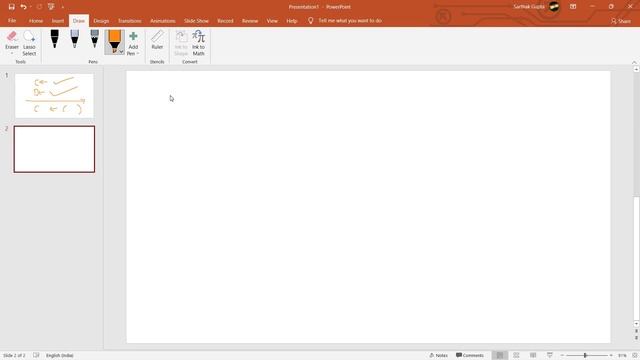640x360 pixels.
Task: Go to previous slide arrow on scrollbar
Action: [636, 331]
